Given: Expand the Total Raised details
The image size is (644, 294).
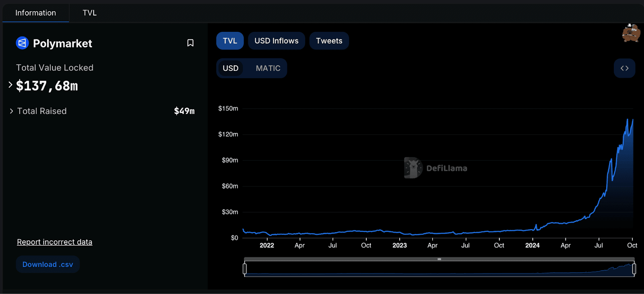Looking at the screenshot, I should click(11, 111).
